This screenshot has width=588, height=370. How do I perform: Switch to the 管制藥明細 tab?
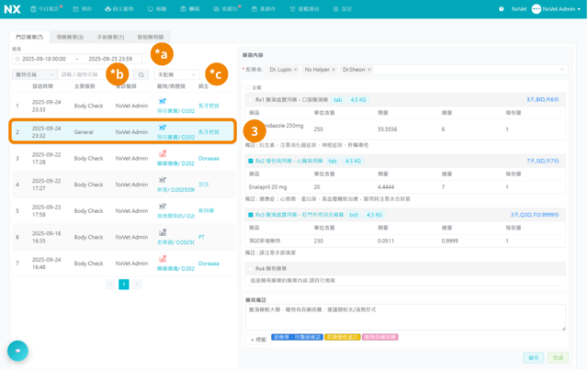coord(151,37)
